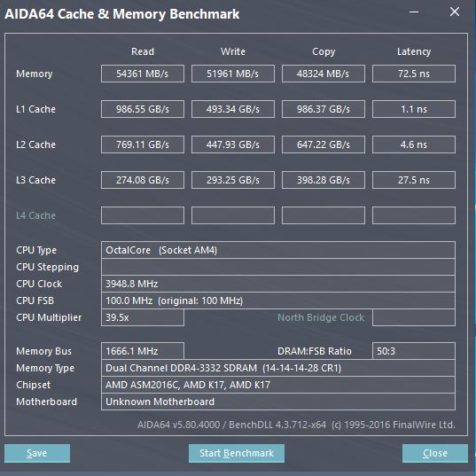Minimize the AIDA64 benchmark window
Screen dimensions: 476x476
pos(414,12)
